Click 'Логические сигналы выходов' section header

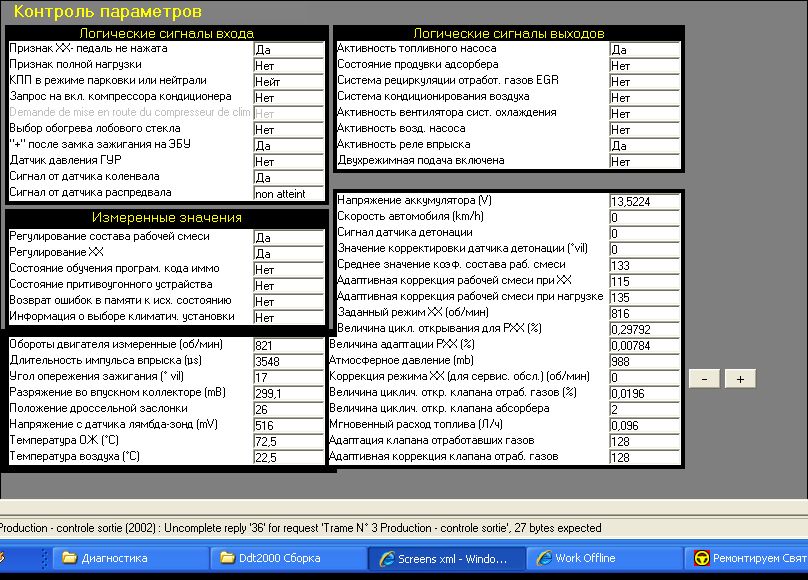click(509, 33)
